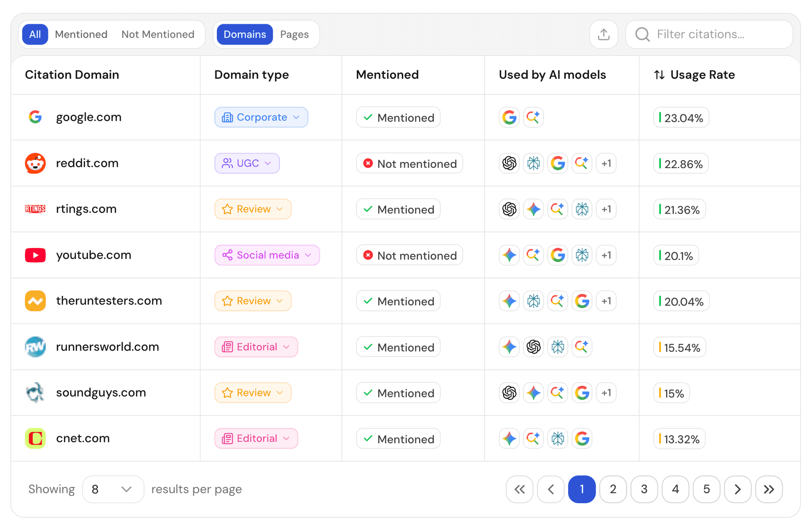Image resolution: width=812 pixels, height=531 pixels.
Task: Click 15.54% usage rate for runnersworld.com
Action: (680, 347)
